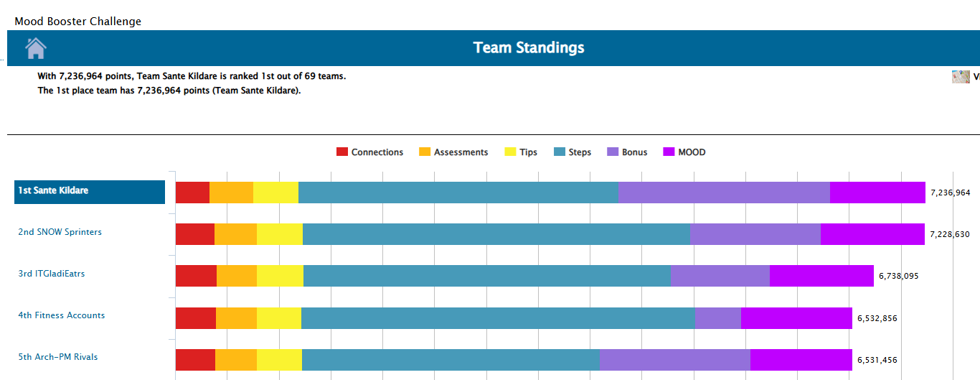Toggle the MOOD series in the legend

684,152
